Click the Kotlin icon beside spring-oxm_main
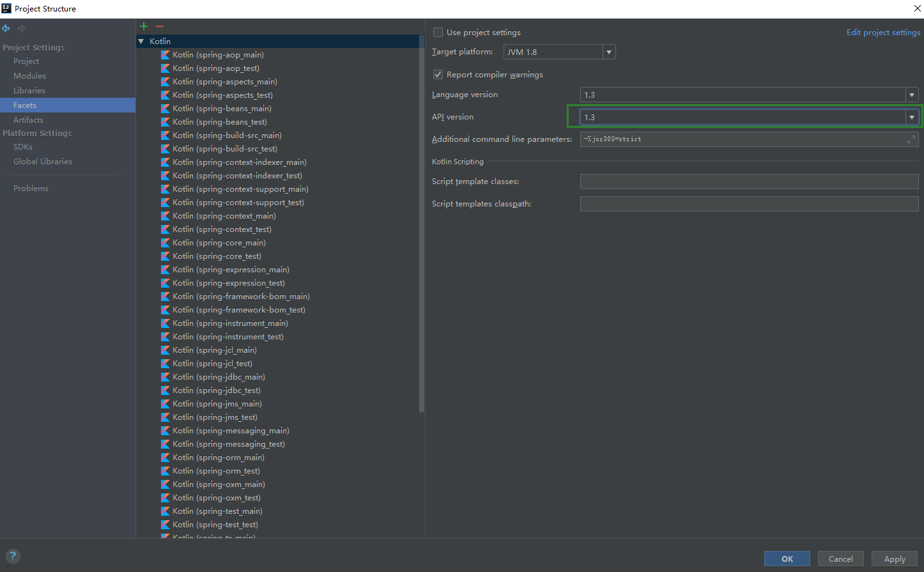Image resolution: width=924 pixels, height=572 pixels. tap(166, 484)
